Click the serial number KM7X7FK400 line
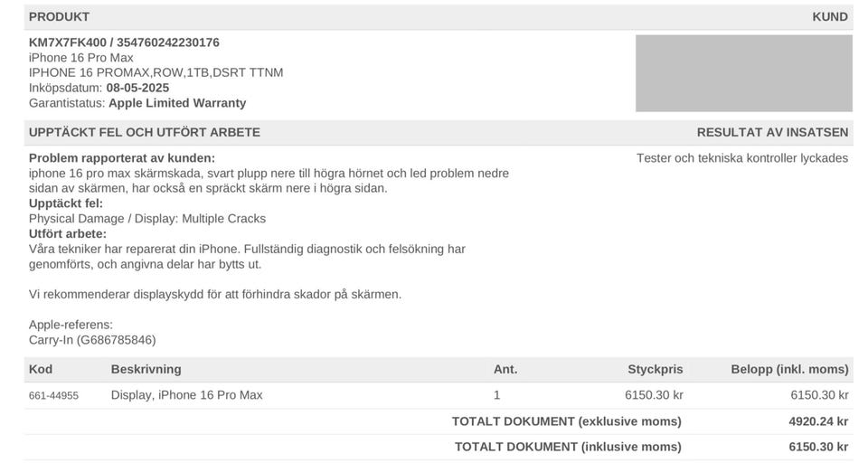This screenshot has height=463, width=868. coord(124,43)
